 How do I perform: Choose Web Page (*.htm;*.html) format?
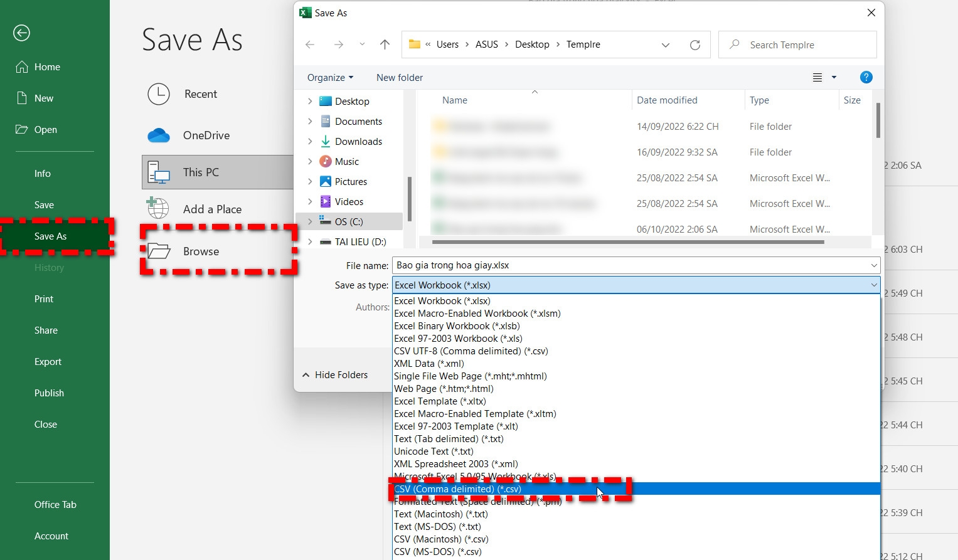pos(636,389)
